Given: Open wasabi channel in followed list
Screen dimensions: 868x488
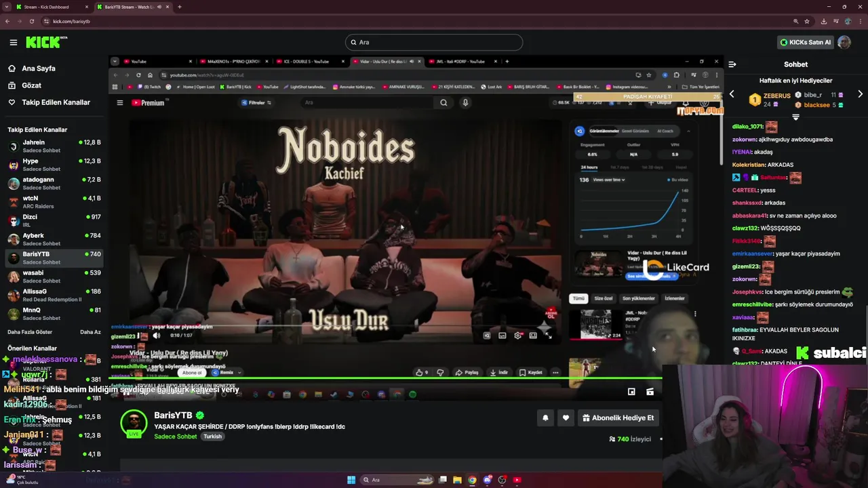Looking at the screenshot, I should tap(54, 277).
